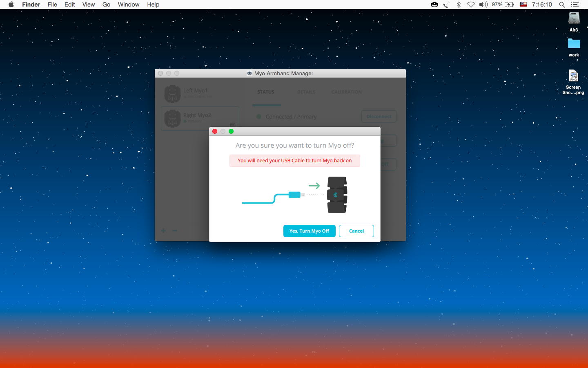Click the Myo armband illustration in dialog
Viewport: 588px width, 368px height.
[x=337, y=195]
